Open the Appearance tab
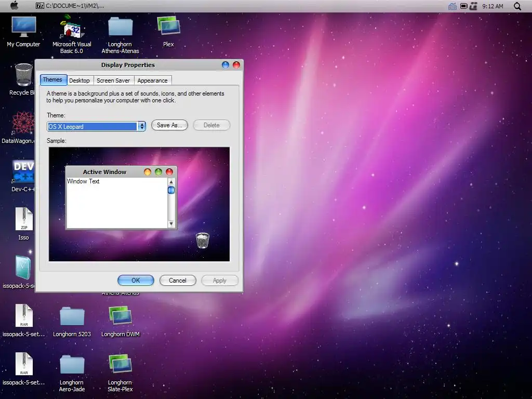The width and height of the screenshot is (532, 399). click(x=153, y=81)
